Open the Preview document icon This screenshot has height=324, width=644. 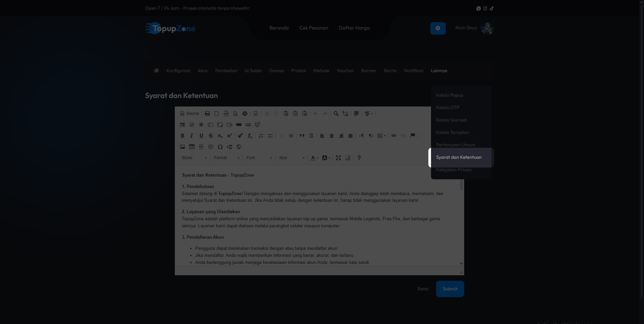235,113
